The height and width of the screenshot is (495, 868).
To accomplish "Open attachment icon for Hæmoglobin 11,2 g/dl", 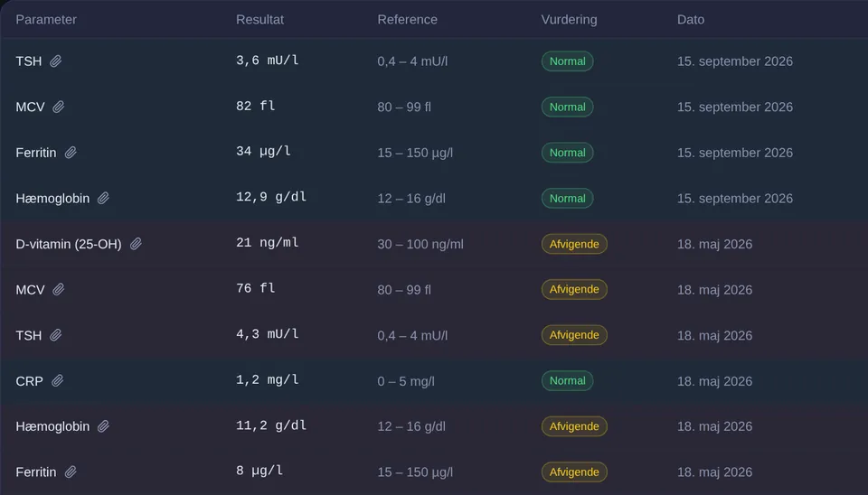I will point(103,426).
